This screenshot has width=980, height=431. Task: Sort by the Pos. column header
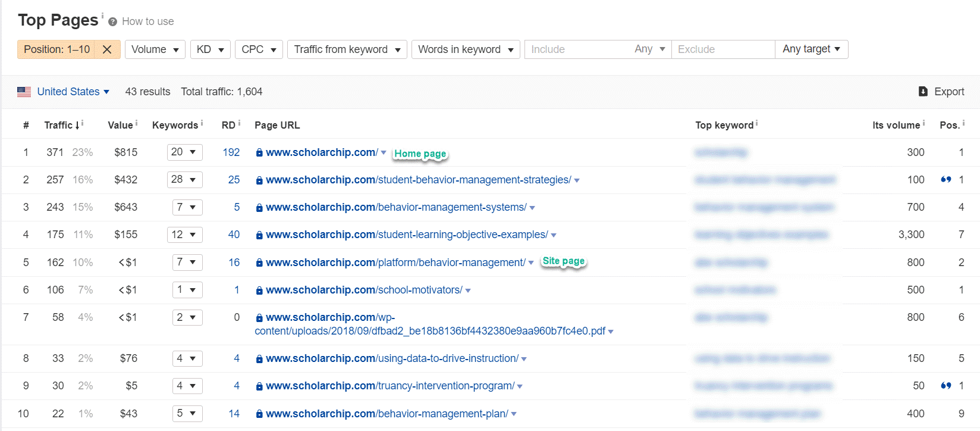click(950, 125)
